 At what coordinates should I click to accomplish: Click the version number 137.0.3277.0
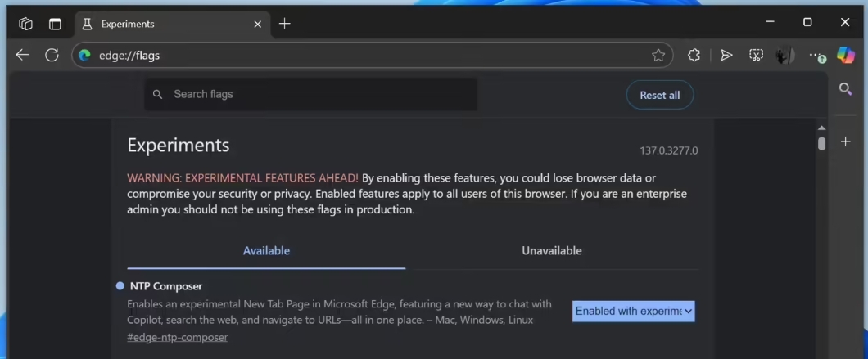pyautogui.click(x=669, y=150)
